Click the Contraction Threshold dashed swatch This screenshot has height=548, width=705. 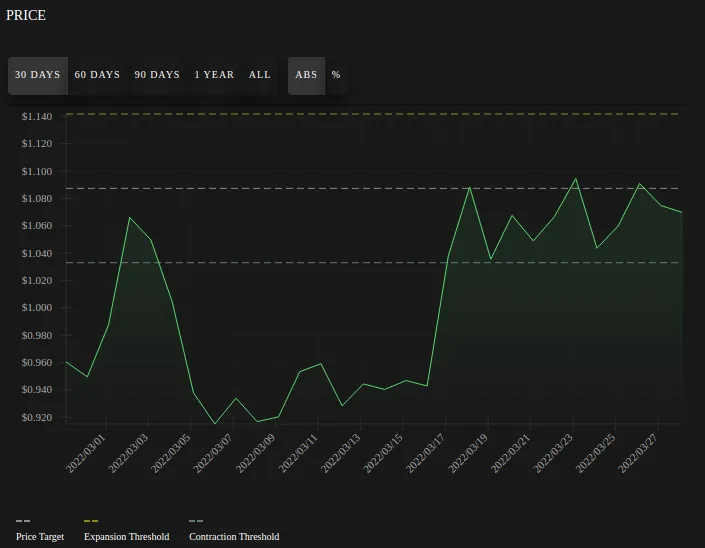(196, 521)
